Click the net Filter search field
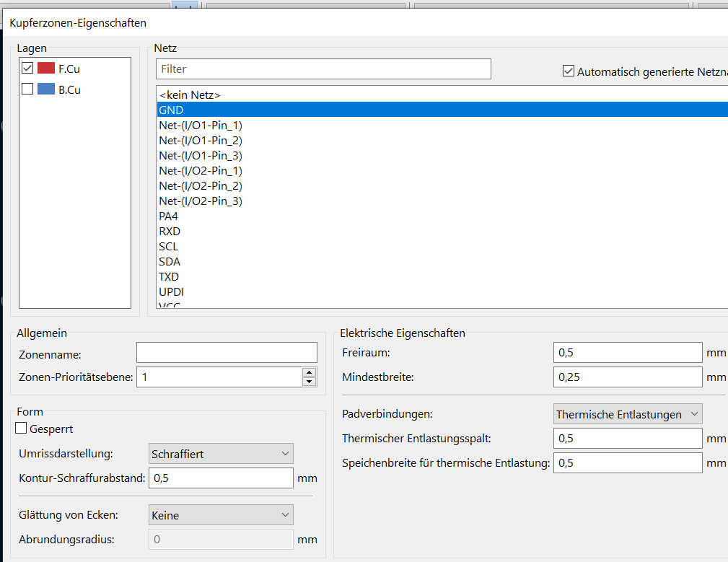This screenshot has height=562, width=728. pyautogui.click(x=323, y=69)
